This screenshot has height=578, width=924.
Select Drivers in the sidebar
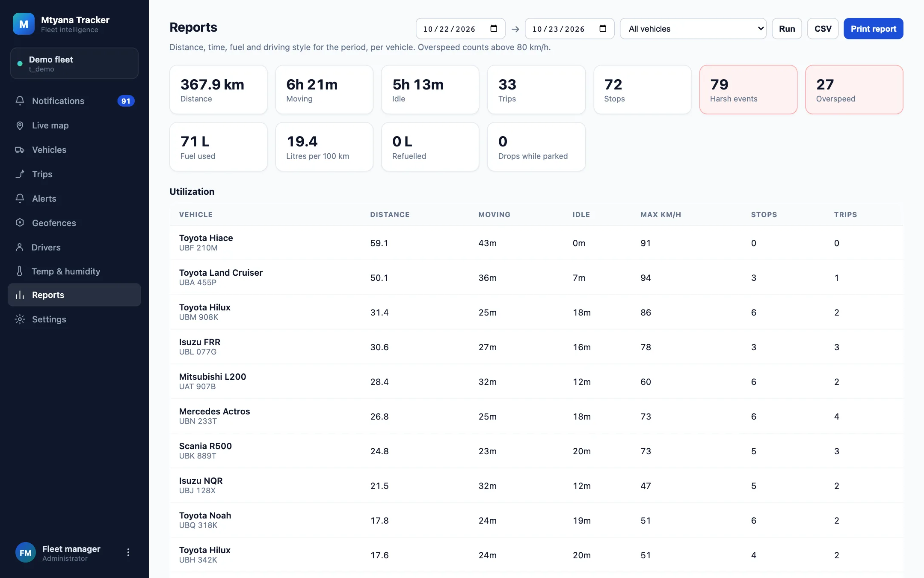pos(74,247)
